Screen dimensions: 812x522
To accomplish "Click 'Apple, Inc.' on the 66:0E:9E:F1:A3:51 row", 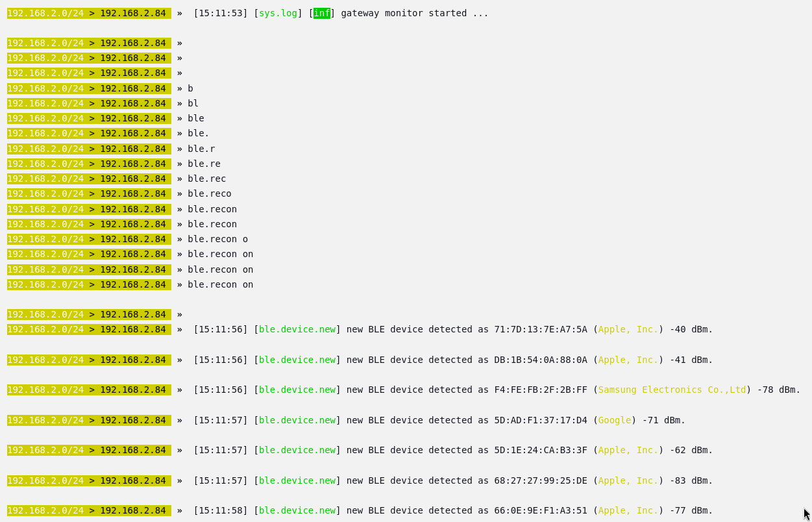I will click(628, 510).
